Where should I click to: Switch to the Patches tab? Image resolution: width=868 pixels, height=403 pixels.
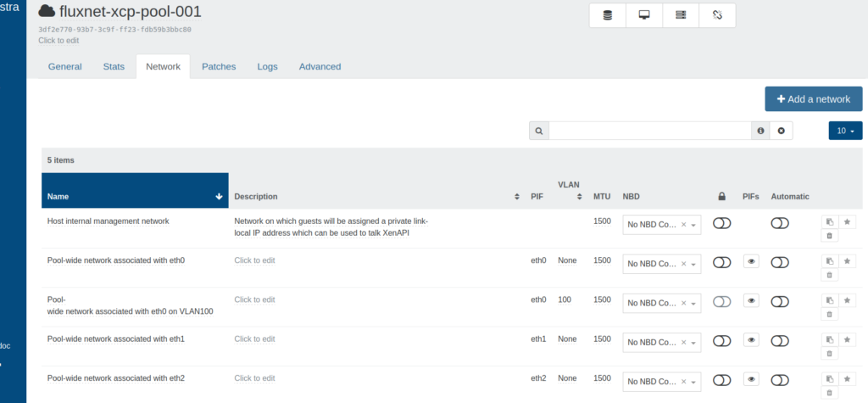tap(219, 66)
